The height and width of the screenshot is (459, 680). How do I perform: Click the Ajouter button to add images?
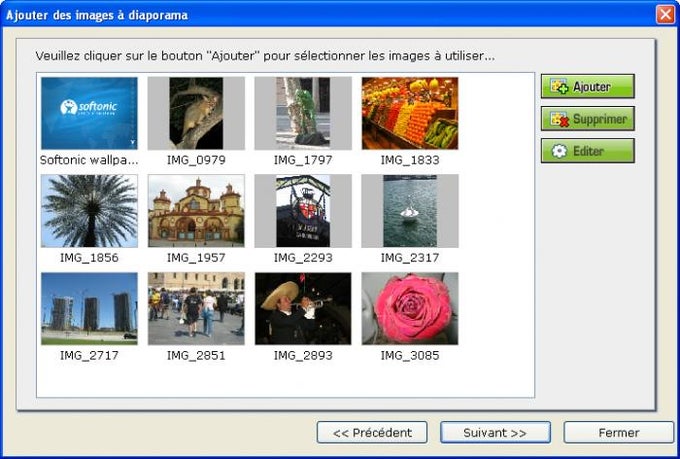coord(588,86)
